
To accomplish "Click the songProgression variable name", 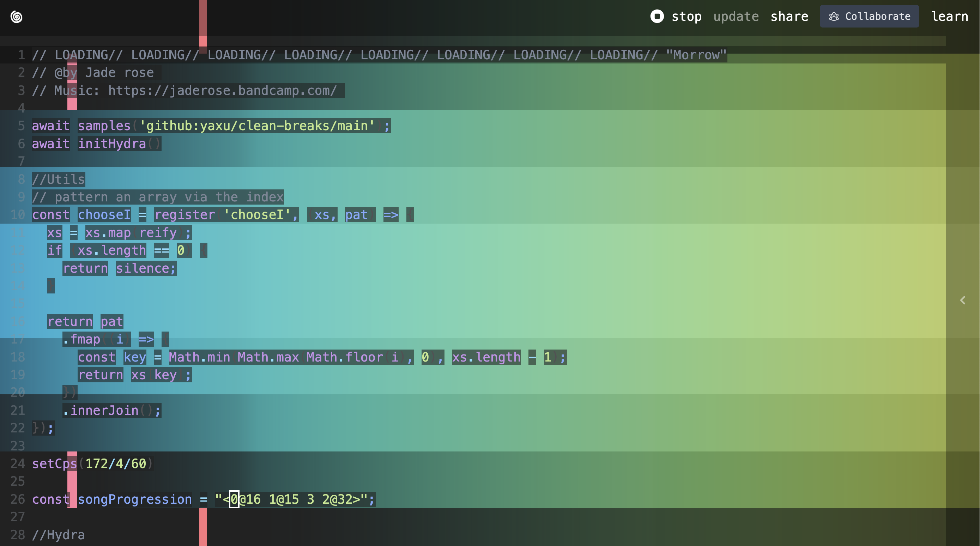I will 135,499.
